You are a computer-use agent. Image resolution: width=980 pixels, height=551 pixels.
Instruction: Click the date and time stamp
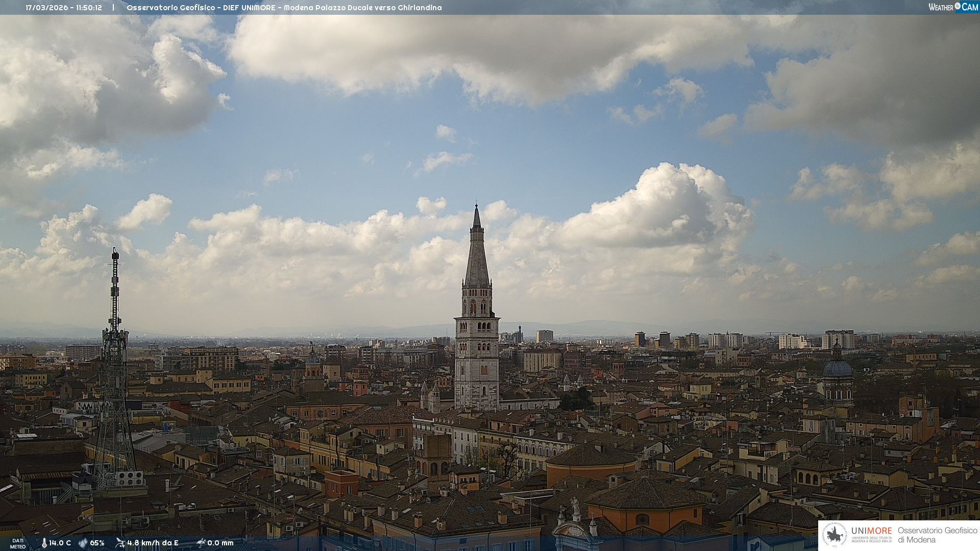click(x=64, y=8)
